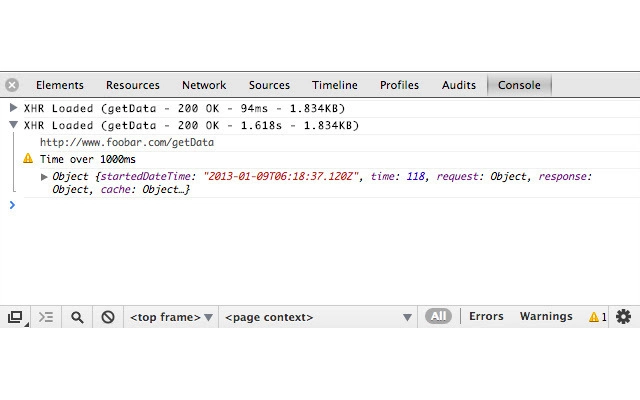Open the Elements tab
Image resolution: width=640 pixels, height=400 pixels.
pyautogui.click(x=60, y=85)
